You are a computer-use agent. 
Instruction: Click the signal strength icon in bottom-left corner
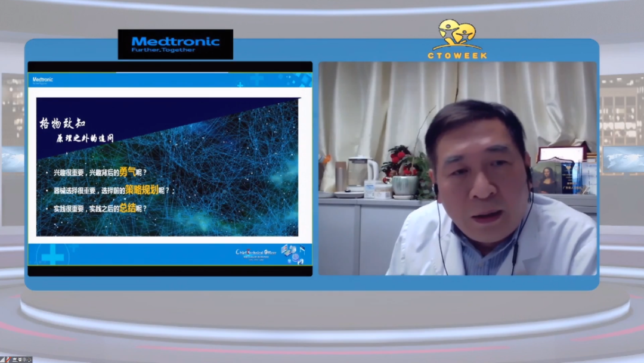pyautogui.click(x=3, y=359)
